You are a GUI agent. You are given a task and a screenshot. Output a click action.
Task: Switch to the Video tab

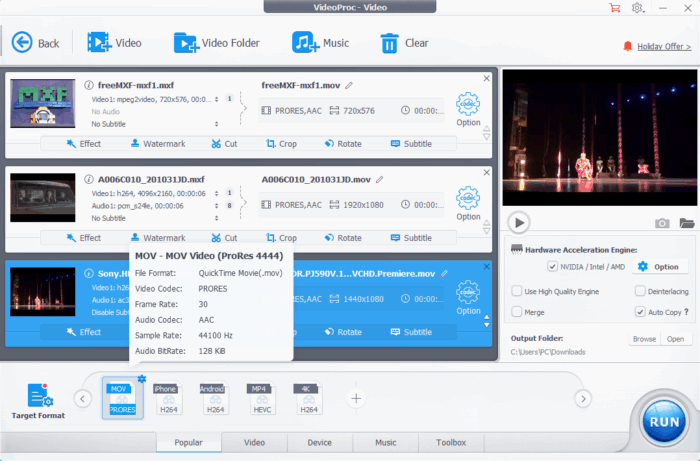point(254,442)
